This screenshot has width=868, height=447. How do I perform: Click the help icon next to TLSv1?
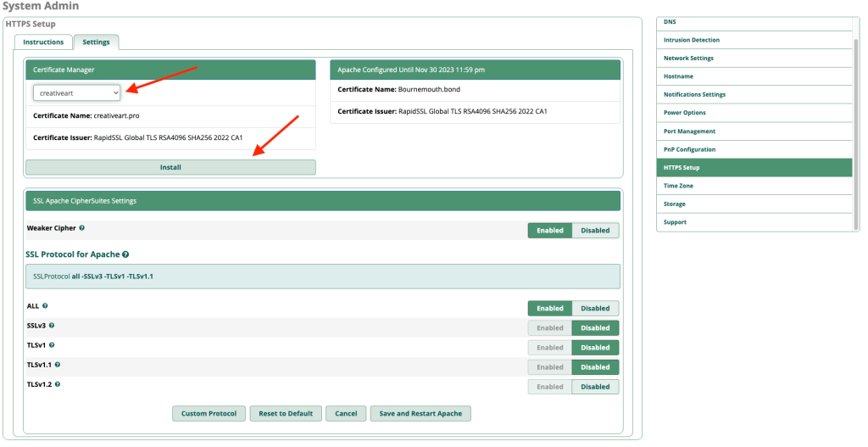52,345
